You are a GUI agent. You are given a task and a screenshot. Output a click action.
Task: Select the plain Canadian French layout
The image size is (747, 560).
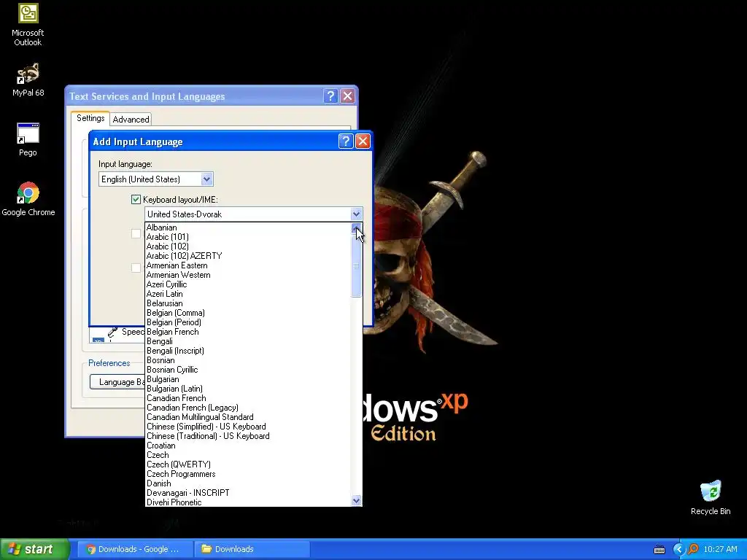[x=248, y=399]
